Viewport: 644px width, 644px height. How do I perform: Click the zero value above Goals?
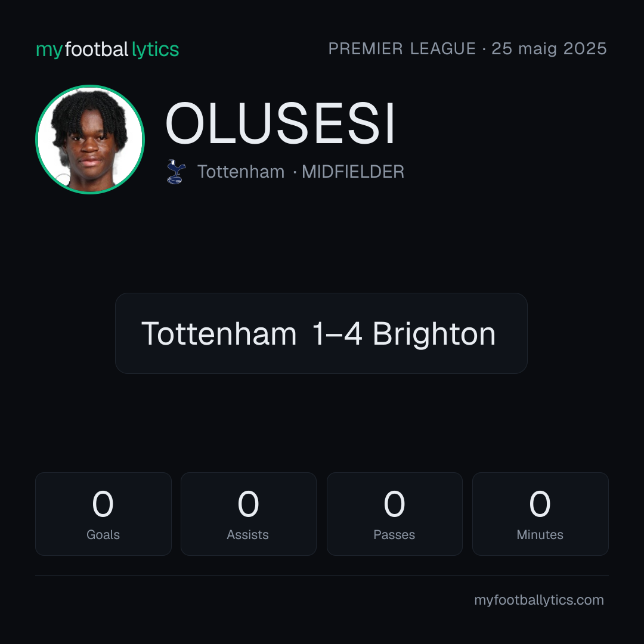tap(103, 503)
